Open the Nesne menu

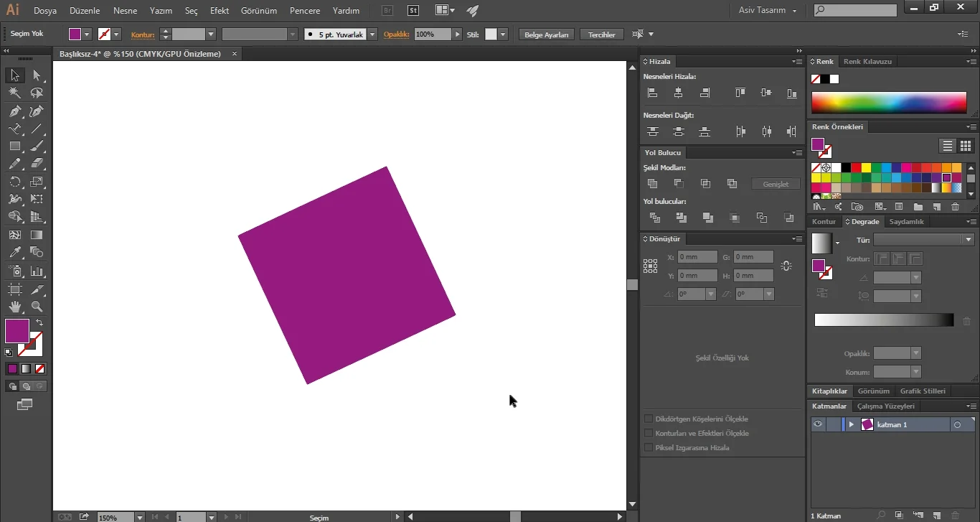coord(126,11)
